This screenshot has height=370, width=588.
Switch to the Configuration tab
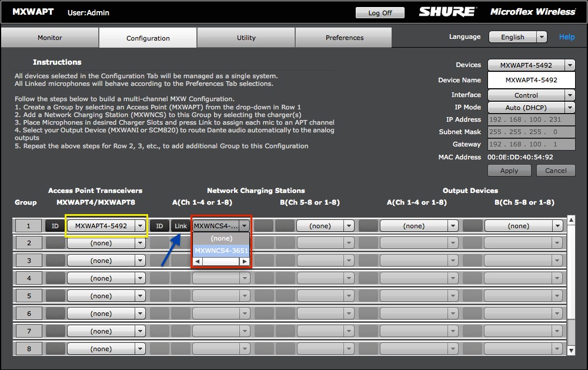[x=148, y=38]
